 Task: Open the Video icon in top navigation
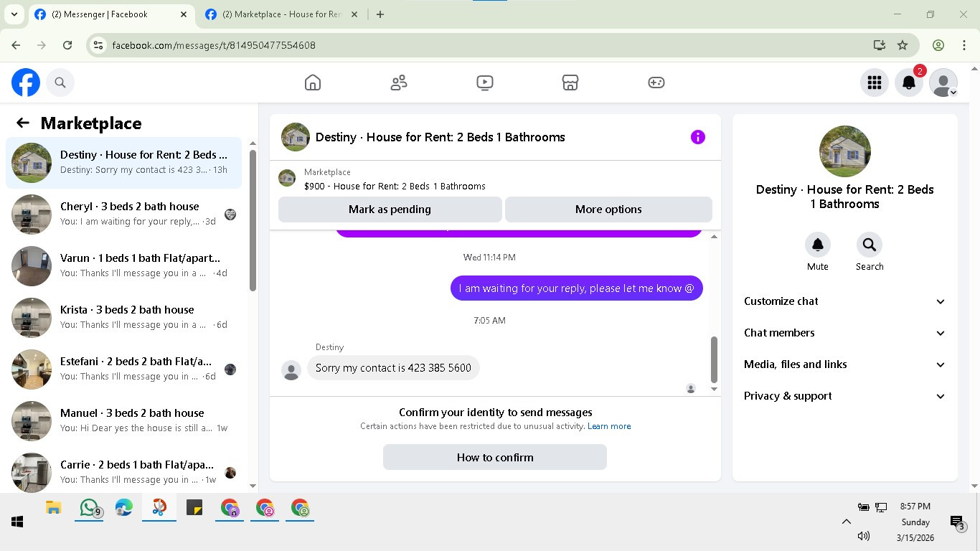coord(485,83)
